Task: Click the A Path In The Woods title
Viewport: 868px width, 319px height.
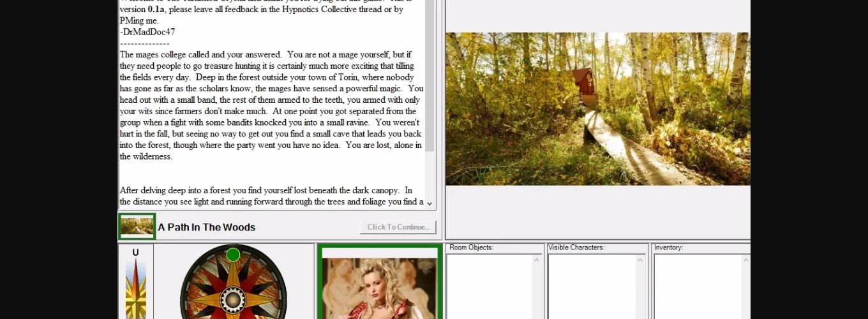Action: 207,227
